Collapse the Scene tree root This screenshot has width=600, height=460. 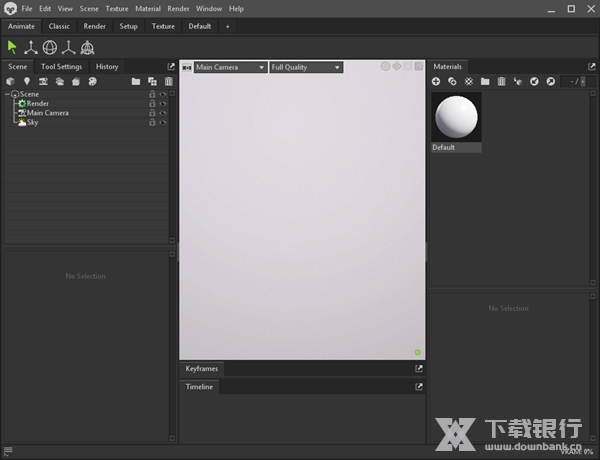click(x=7, y=94)
